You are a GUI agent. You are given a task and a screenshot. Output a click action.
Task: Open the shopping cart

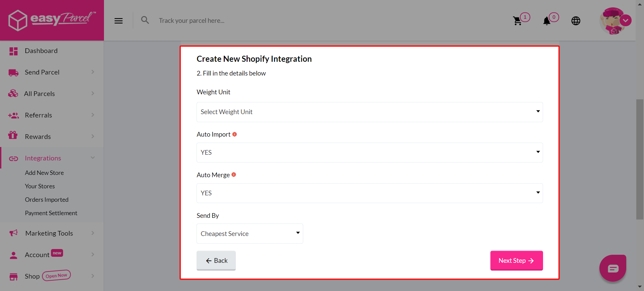(517, 21)
